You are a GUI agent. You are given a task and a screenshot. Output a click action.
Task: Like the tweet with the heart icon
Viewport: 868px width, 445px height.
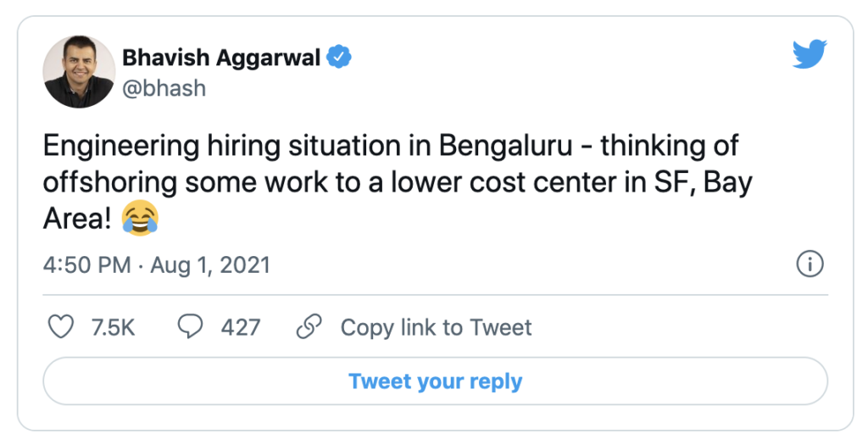pos(61,327)
